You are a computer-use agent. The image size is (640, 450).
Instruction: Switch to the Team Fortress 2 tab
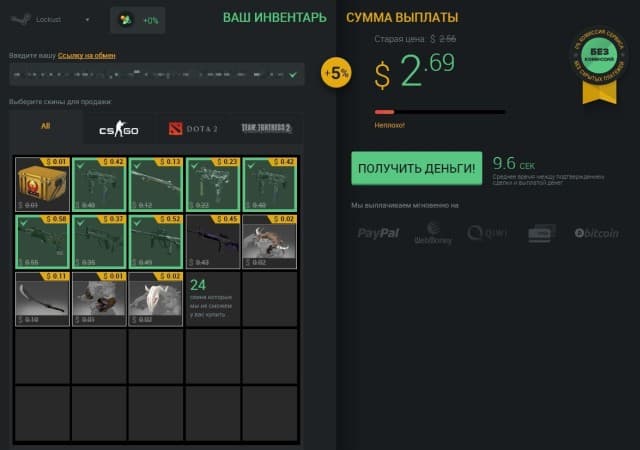[266, 128]
